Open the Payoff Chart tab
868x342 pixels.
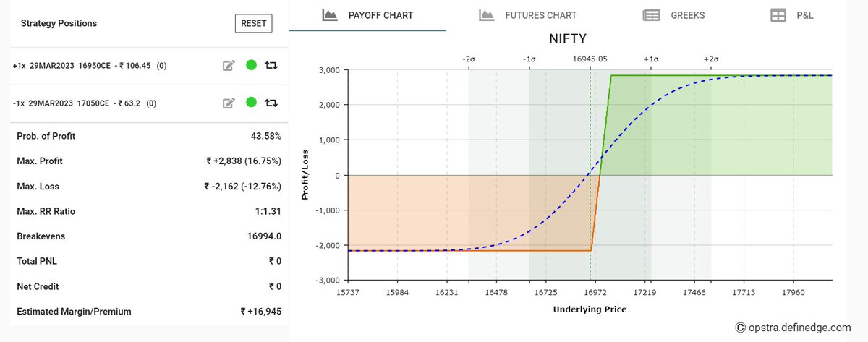(x=367, y=15)
